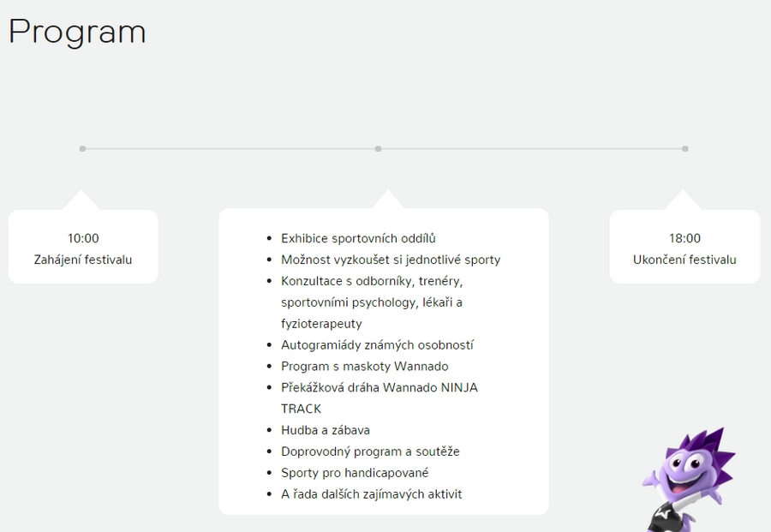This screenshot has height=532, width=771.
Task: Click the pointer arrow above middle card
Action: point(387,199)
